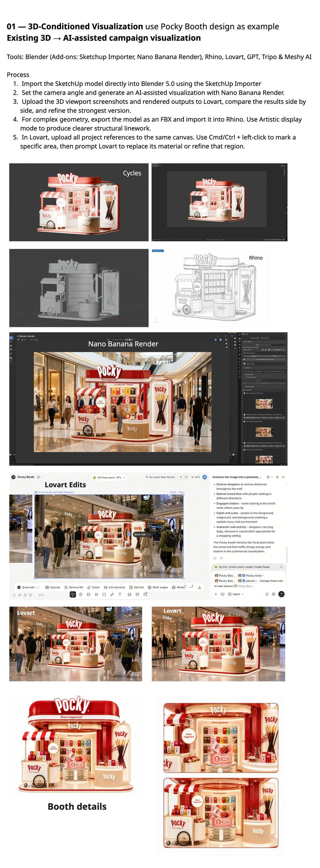Click the plus attach icon in prompt box
The image size is (320, 868).
point(216,594)
